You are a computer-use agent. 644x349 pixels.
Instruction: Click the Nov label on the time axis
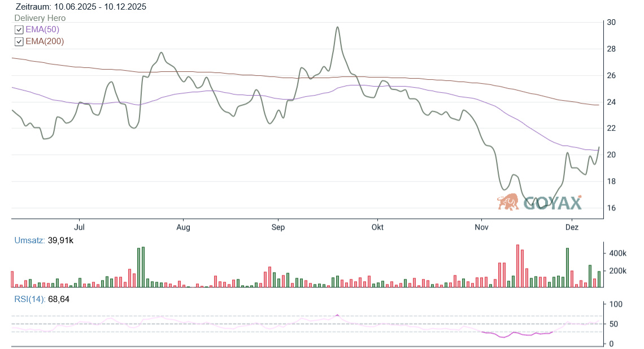tap(481, 227)
